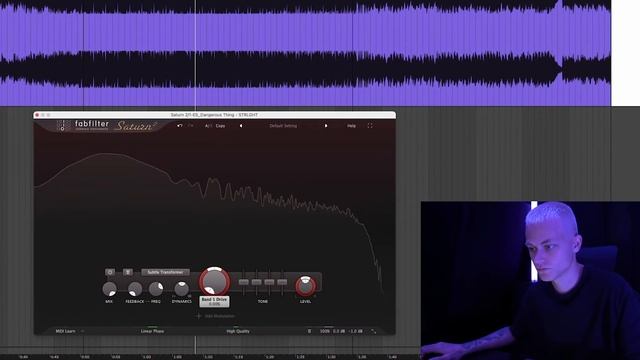Viewport: 640px width, 360px height.
Task: Toggle Saturn full screen mode icon
Action: point(370,126)
